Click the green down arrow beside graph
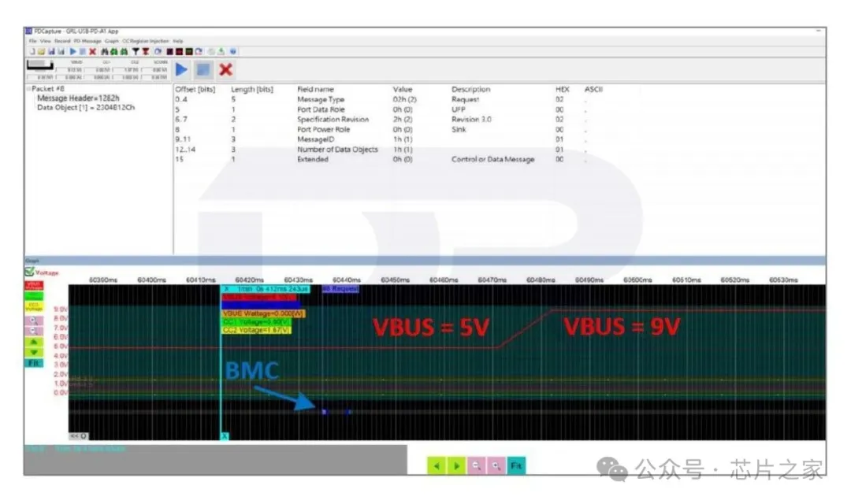The width and height of the screenshot is (851, 504). pos(35,353)
